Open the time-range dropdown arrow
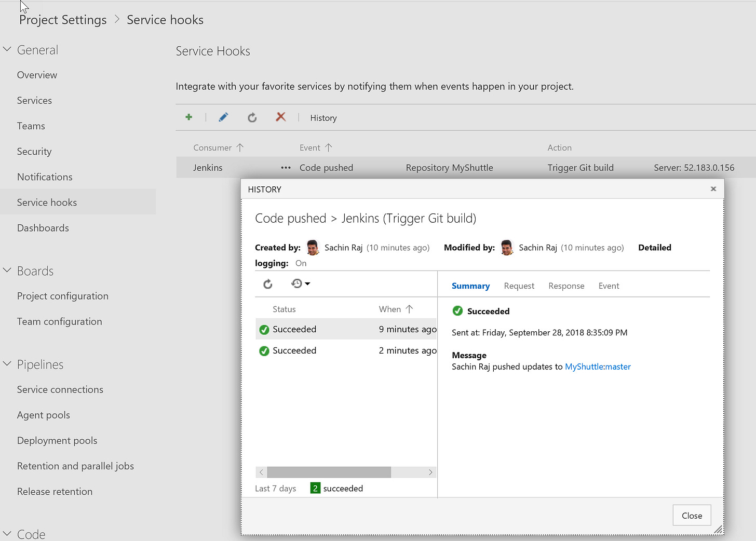 tap(307, 283)
